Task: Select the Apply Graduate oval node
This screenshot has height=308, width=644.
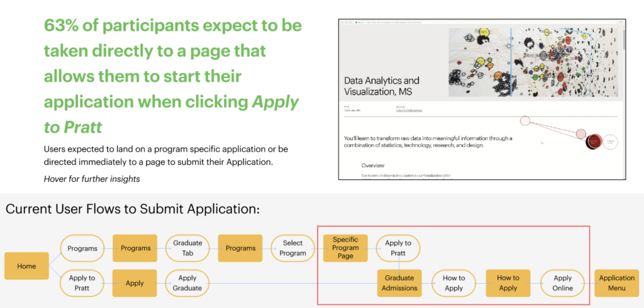Action: (187, 283)
